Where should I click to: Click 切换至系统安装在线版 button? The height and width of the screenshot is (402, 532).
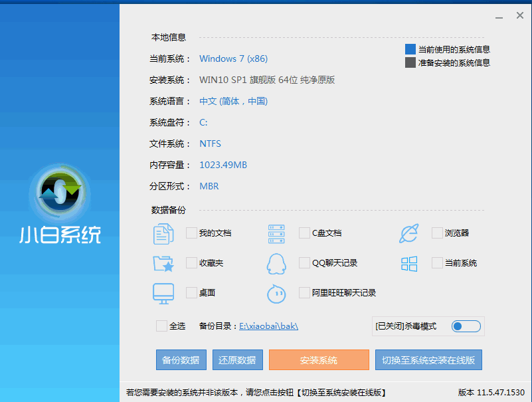(x=428, y=360)
